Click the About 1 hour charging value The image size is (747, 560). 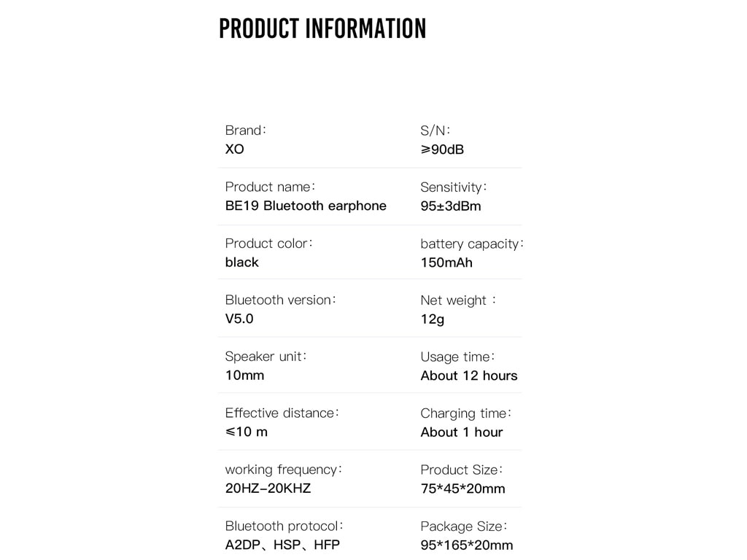click(462, 432)
